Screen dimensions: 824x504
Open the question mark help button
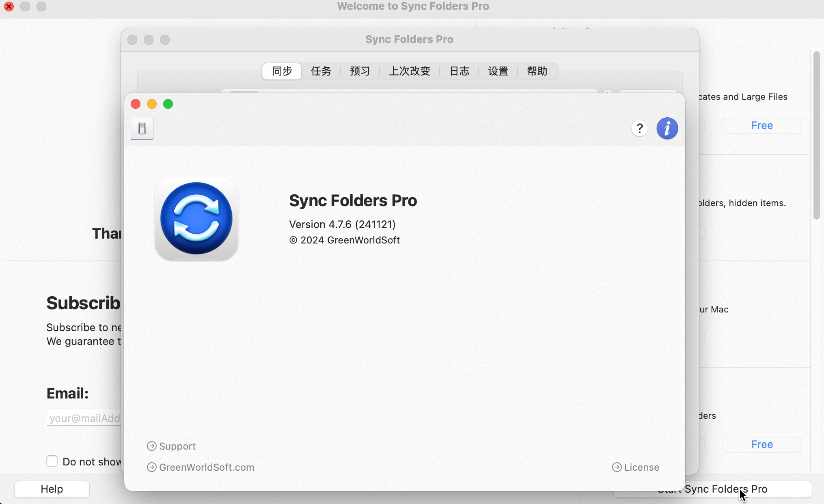coord(640,129)
